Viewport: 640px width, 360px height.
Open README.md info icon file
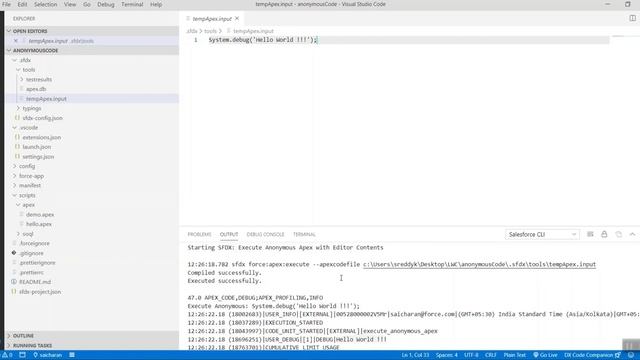tap(35, 282)
